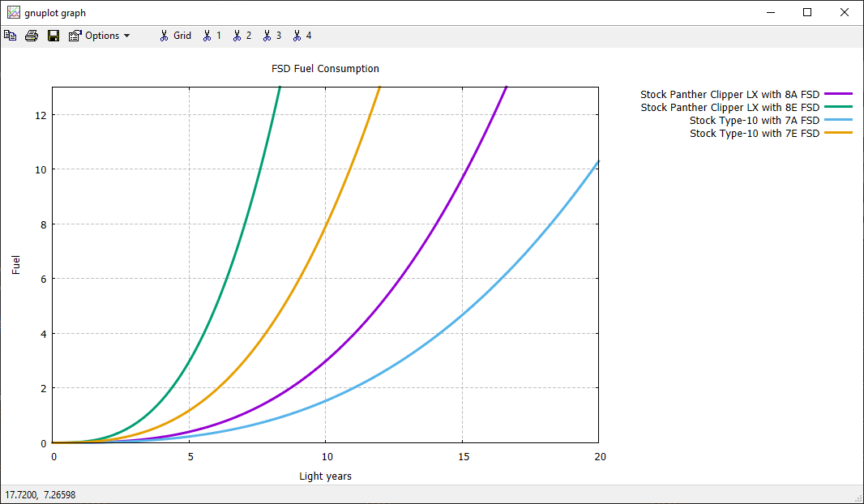The width and height of the screenshot is (864, 504).
Task: Click the mouse coordinates in status bar
Action: click(41, 495)
